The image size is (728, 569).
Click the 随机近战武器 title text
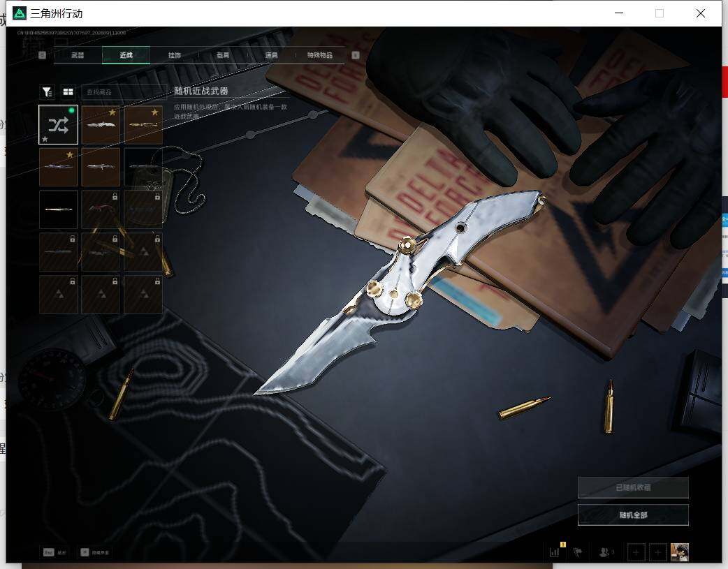coord(201,91)
